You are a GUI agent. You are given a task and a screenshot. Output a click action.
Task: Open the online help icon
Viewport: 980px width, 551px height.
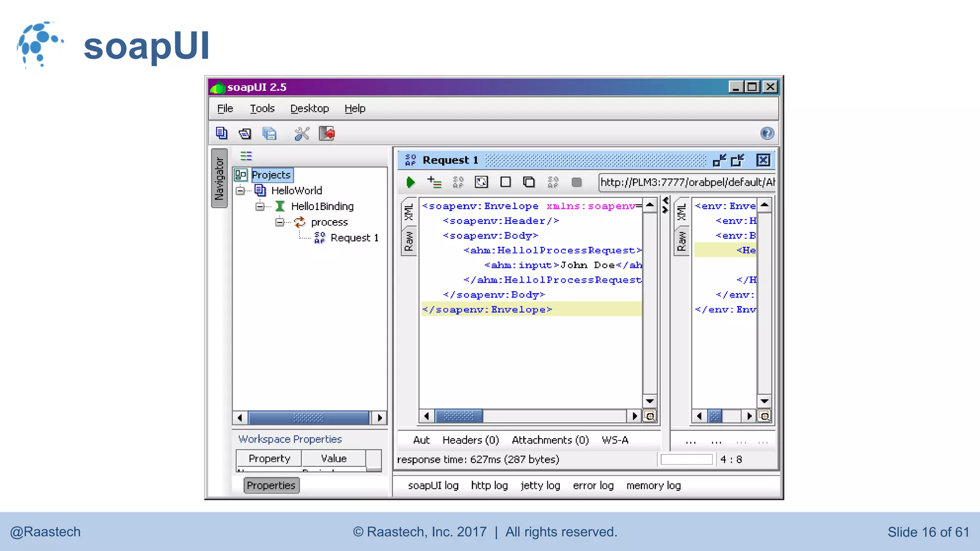(767, 133)
